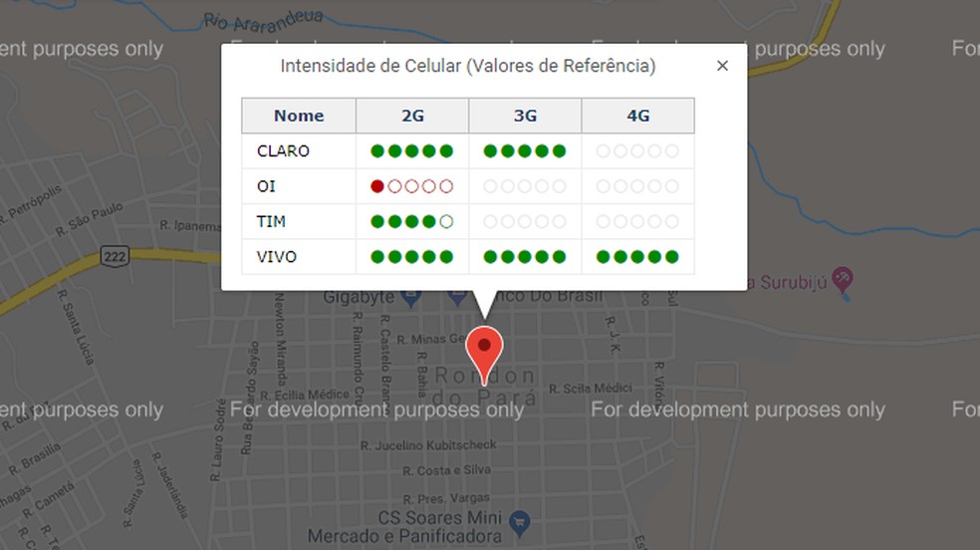The width and height of the screenshot is (980, 550).
Task: Click the Banco Do Brasil map marker
Action: 458,297
